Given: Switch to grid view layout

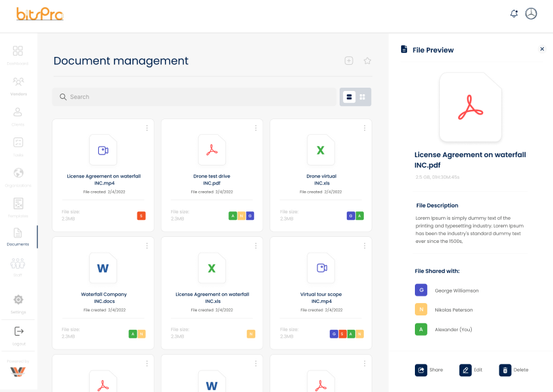Looking at the screenshot, I should pyautogui.click(x=362, y=97).
